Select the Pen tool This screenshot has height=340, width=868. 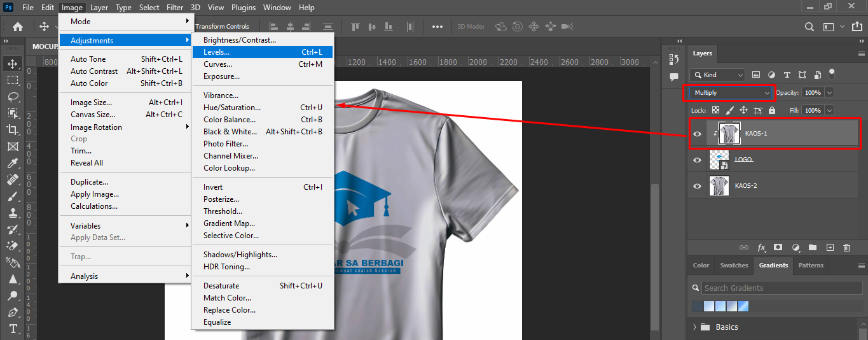(x=13, y=312)
